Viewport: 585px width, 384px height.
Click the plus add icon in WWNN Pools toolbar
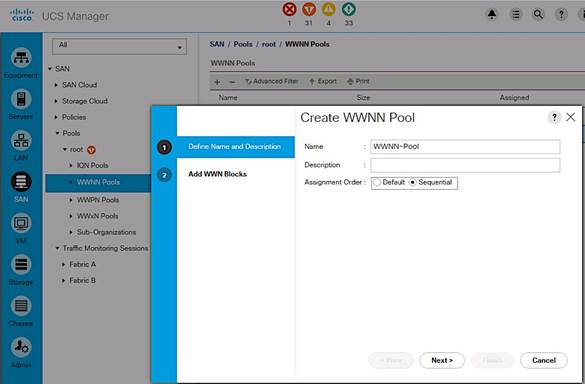pos(217,82)
